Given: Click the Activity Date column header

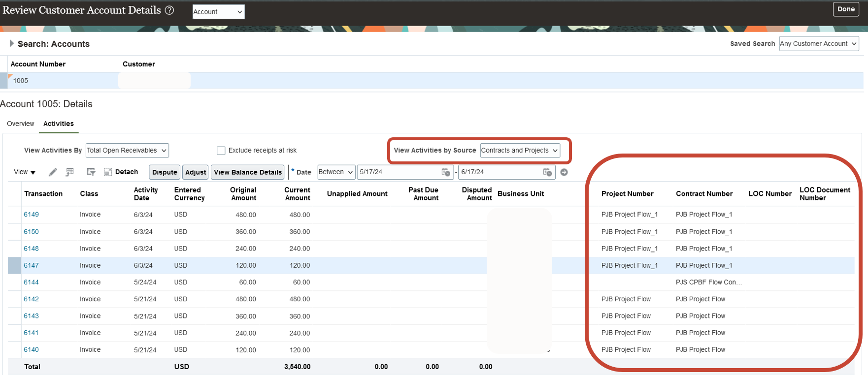Looking at the screenshot, I should point(146,194).
